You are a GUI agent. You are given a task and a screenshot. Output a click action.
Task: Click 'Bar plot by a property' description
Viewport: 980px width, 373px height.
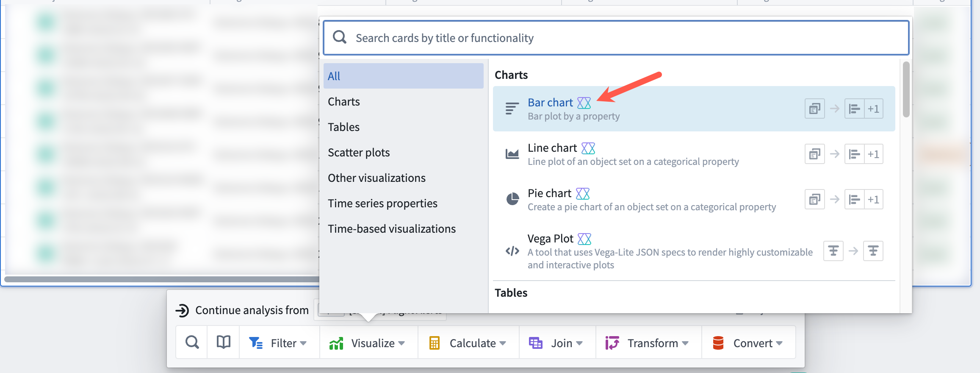(x=573, y=116)
